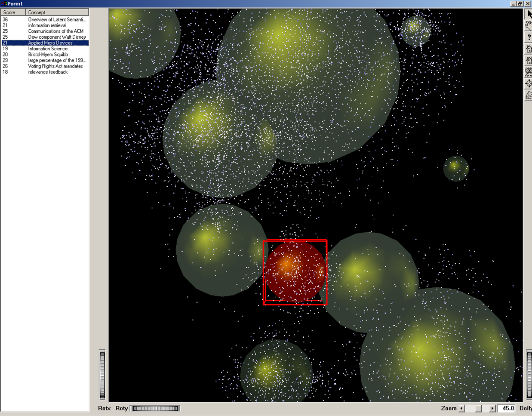The image size is (532, 416).
Task: Click the Roty horizontal thumbwheel
Action: tap(155, 408)
